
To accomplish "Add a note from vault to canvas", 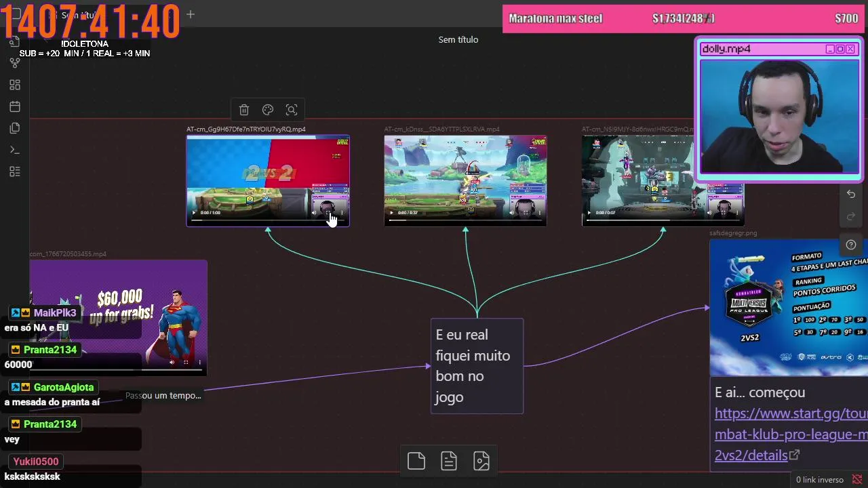I will pos(449,461).
